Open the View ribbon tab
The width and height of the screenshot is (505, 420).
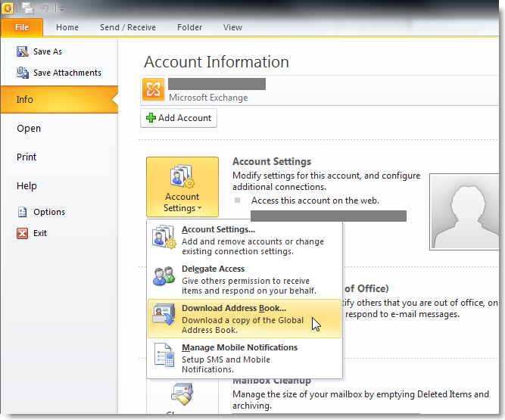(232, 27)
